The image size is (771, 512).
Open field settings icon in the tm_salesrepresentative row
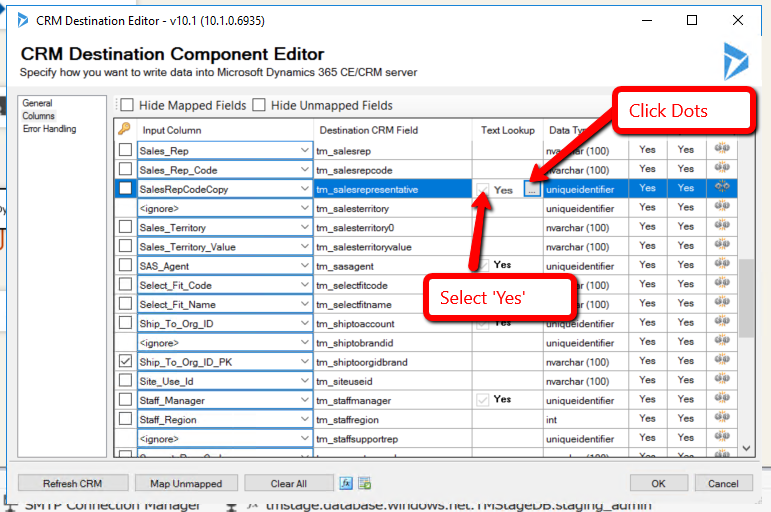click(722, 186)
